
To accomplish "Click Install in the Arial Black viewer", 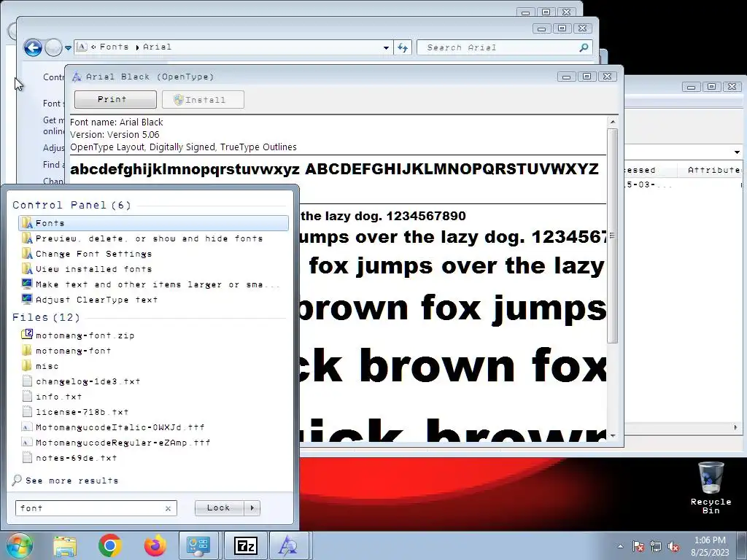I will pos(203,99).
